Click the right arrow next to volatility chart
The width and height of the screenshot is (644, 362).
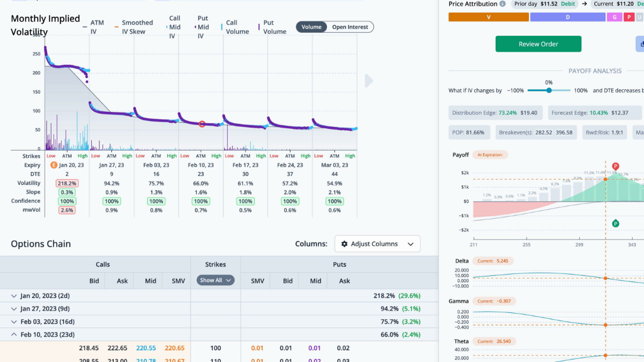tap(369, 81)
